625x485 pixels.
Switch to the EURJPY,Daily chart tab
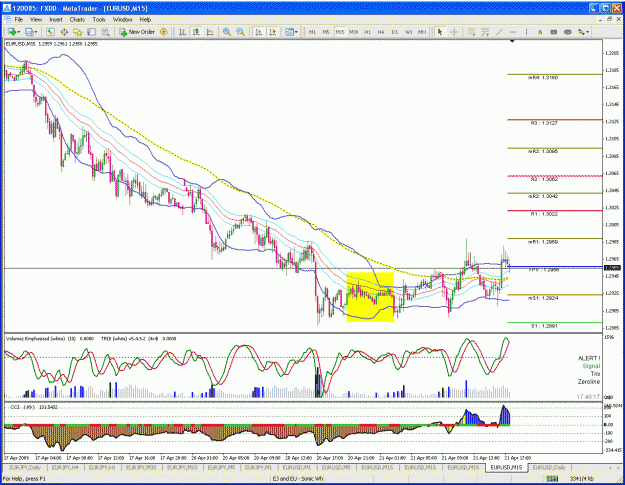point(25,467)
